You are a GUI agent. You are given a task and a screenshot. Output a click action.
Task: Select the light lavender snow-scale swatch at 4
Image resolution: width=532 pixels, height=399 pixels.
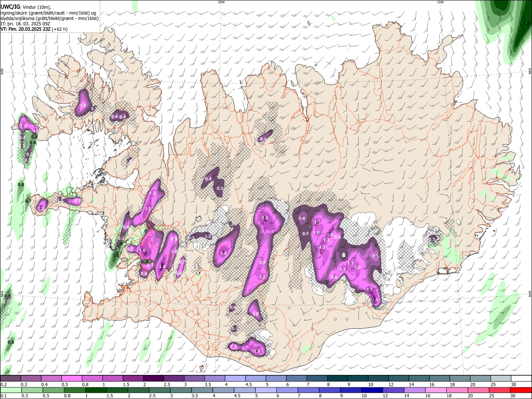[x=235, y=379]
